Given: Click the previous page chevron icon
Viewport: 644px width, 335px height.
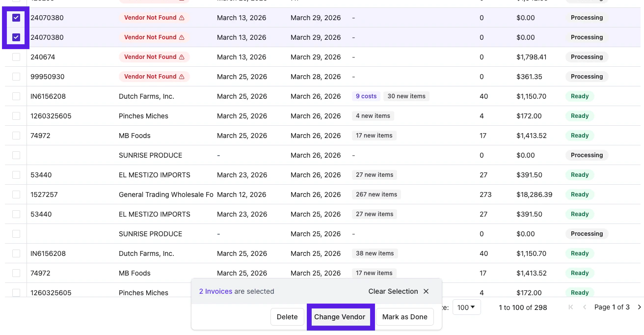Looking at the screenshot, I should pyautogui.click(x=584, y=307).
